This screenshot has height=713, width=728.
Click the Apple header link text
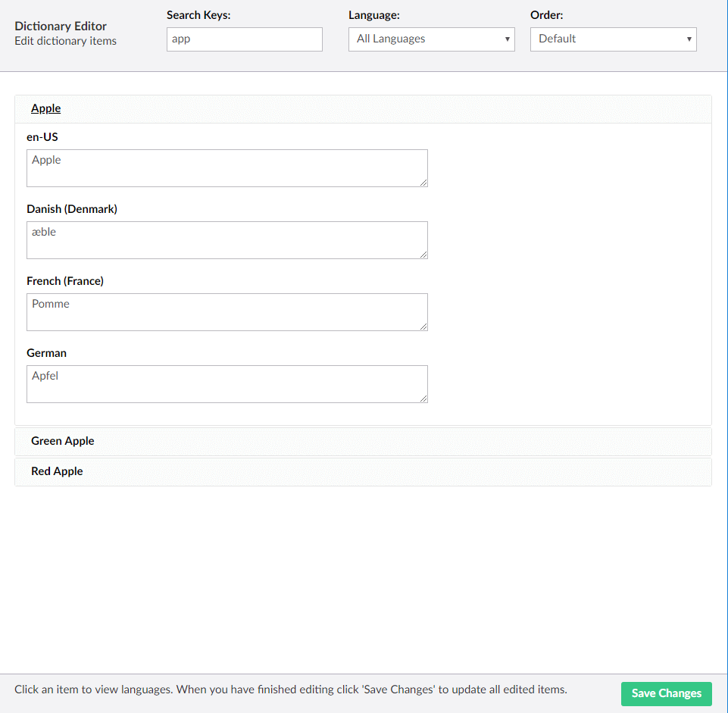click(x=46, y=108)
